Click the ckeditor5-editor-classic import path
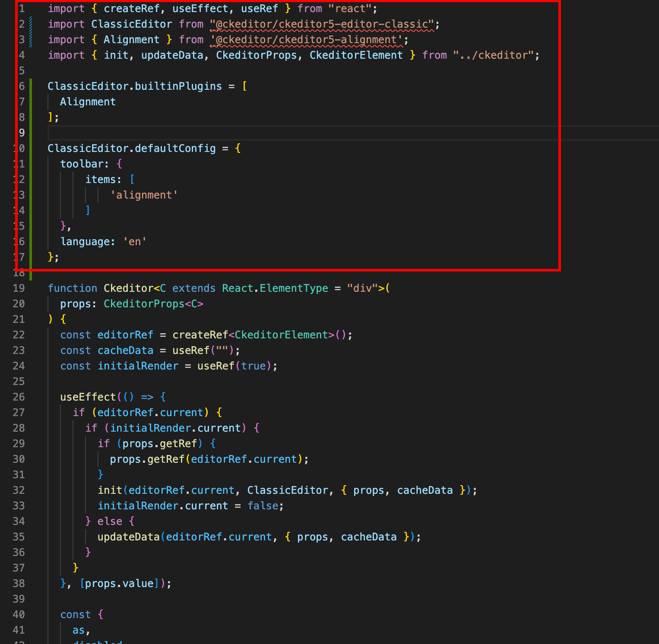Screen dimensions: 659x644 click(322, 24)
